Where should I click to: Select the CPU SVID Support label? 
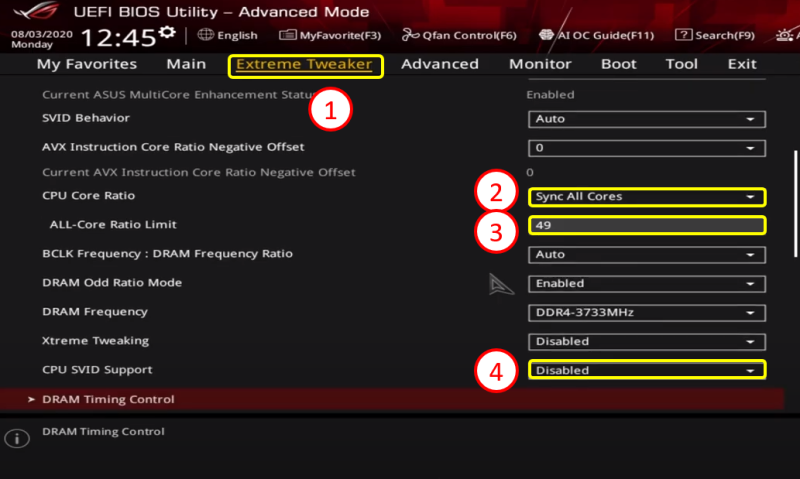[97, 370]
